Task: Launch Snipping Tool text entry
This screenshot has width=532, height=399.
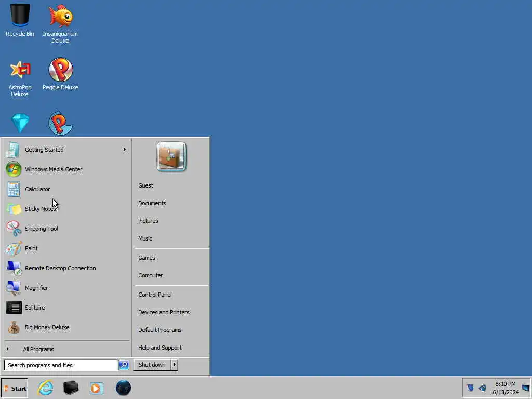Action: coord(42,229)
